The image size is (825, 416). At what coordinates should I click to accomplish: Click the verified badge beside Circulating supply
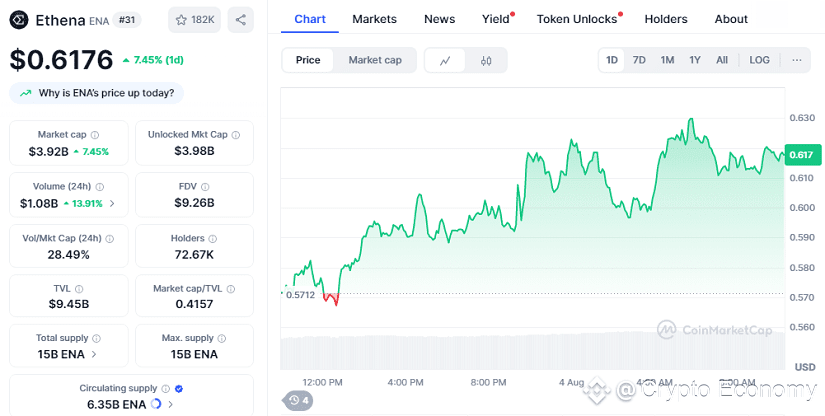tap(179, 389)
